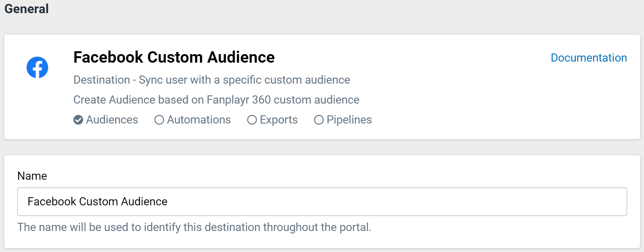The image size is (644, 252).
Task: Select the Pipelines option
Action: pos(343,120)
